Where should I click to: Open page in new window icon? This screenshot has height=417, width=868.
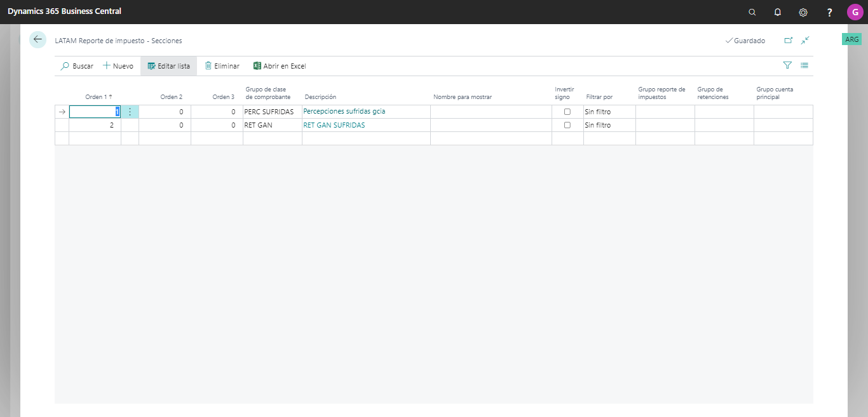click(788, 40)
